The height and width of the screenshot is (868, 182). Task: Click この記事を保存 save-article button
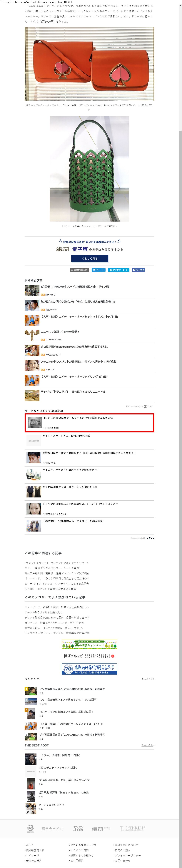[80, 270]
